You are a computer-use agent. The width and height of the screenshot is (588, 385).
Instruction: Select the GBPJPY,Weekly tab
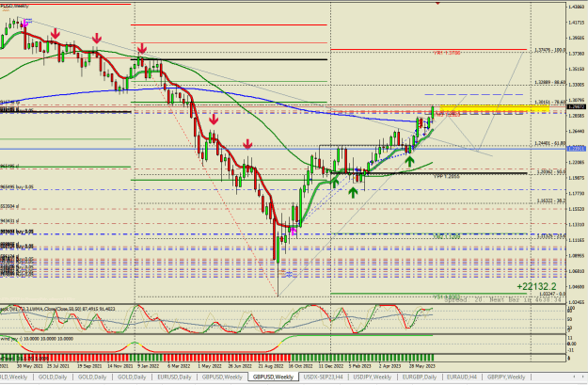[506, 377]
